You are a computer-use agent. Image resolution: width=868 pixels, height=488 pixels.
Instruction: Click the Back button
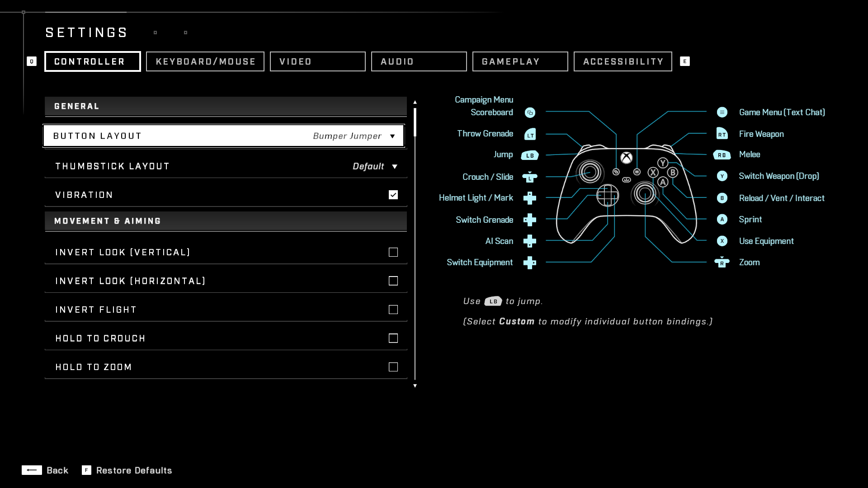[45, 470]
